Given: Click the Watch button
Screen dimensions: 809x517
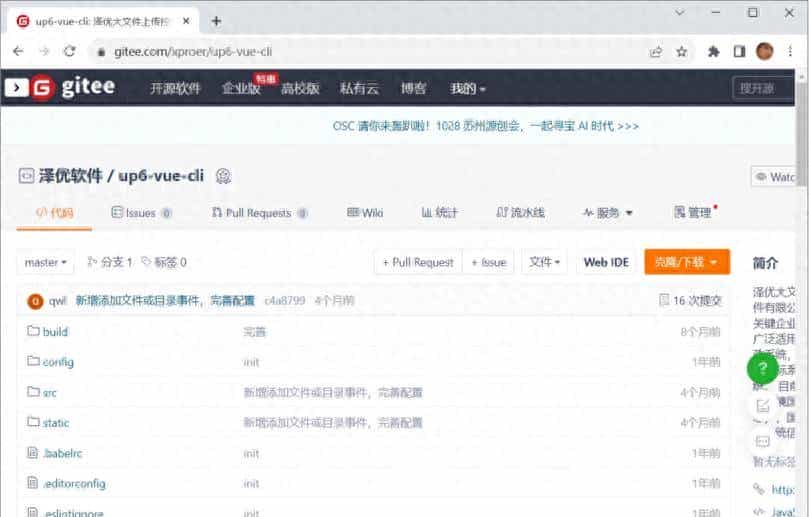Looking at the screenshot, I should (773, 177).
